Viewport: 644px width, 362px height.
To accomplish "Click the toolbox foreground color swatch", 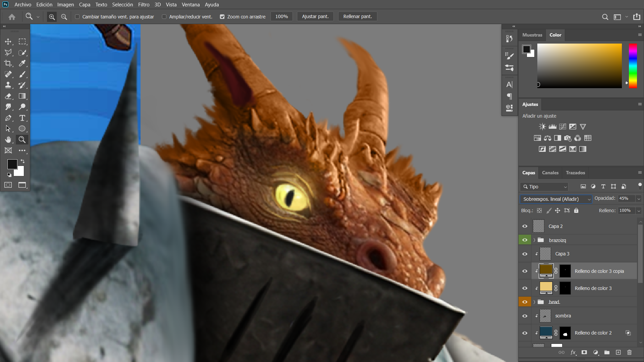I will click(x=12, y=164).
